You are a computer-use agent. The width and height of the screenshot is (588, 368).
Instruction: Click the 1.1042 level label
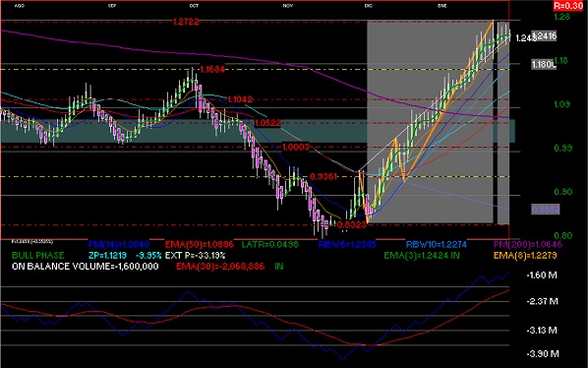click(240, 99)
